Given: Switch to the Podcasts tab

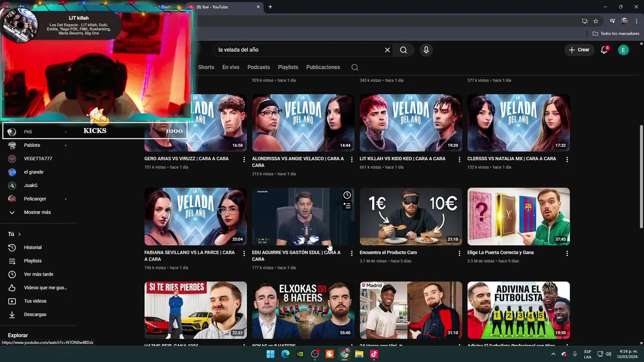Looking at the screenshot, I should 259,67.
